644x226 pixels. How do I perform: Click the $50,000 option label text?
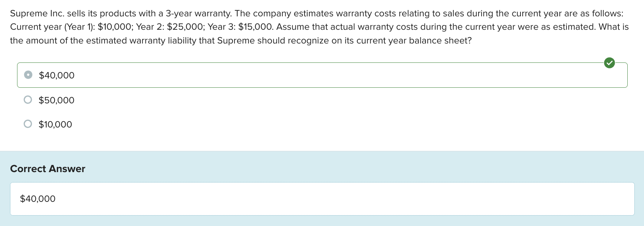pyautogui.click(x=56, y=100)
